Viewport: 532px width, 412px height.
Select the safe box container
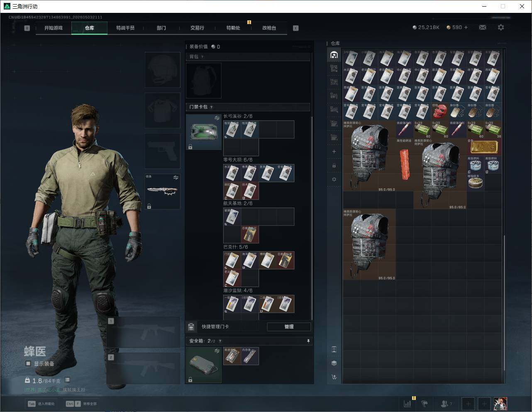click(x=204, y=365)
